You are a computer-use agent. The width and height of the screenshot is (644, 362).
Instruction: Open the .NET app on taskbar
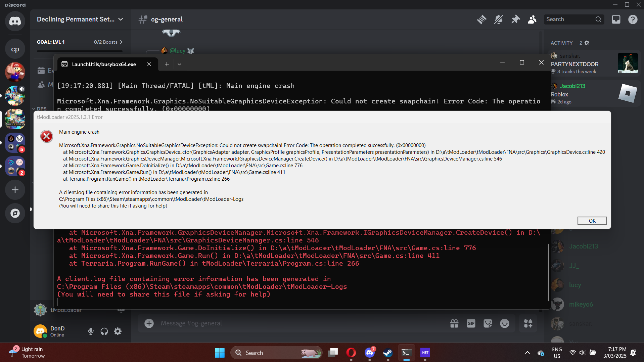[425, 353]
